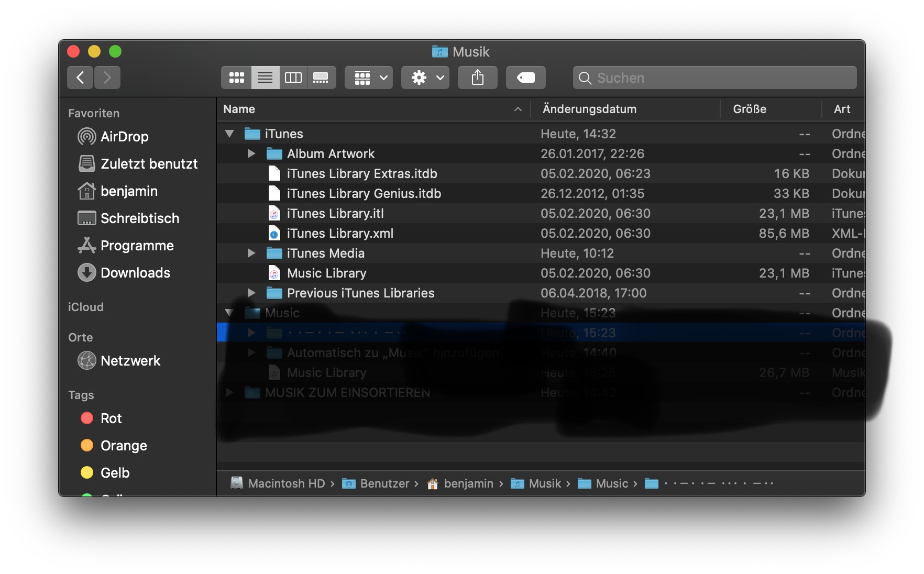Viewport: 924px width, 574px height.
Task: Open the Share menu button in toolbar
Action: tap(477, 78)
